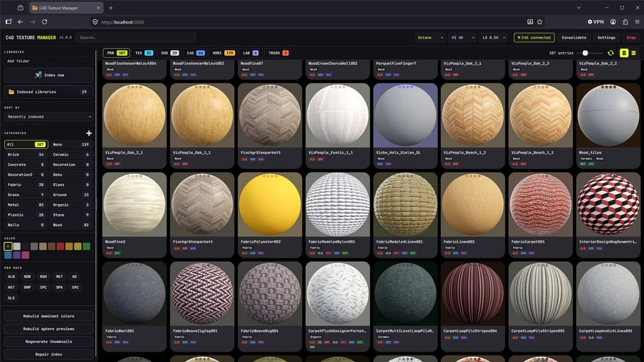Select the C4D tab
644x362 pixels.
(x=195, y=53)
